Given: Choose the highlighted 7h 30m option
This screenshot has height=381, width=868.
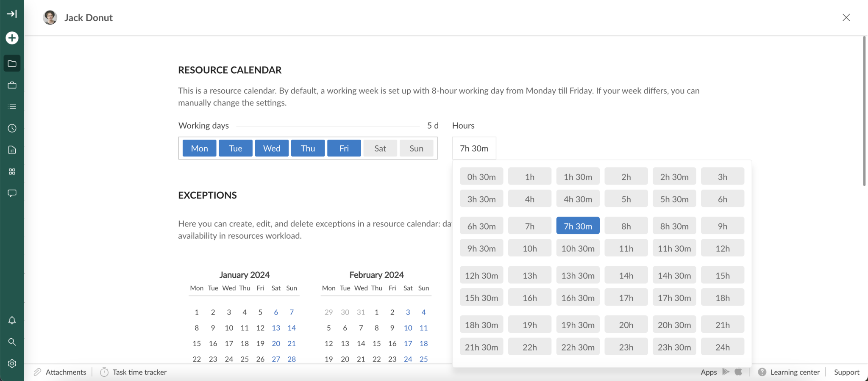Looking at the screenshot, I should 578,226.
